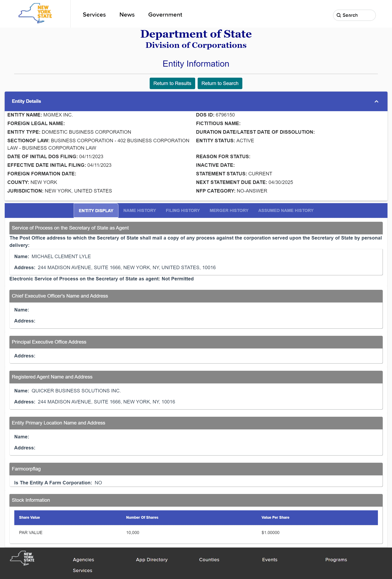Click the Return to Search button
392x579 pixels.
[220, 83]
